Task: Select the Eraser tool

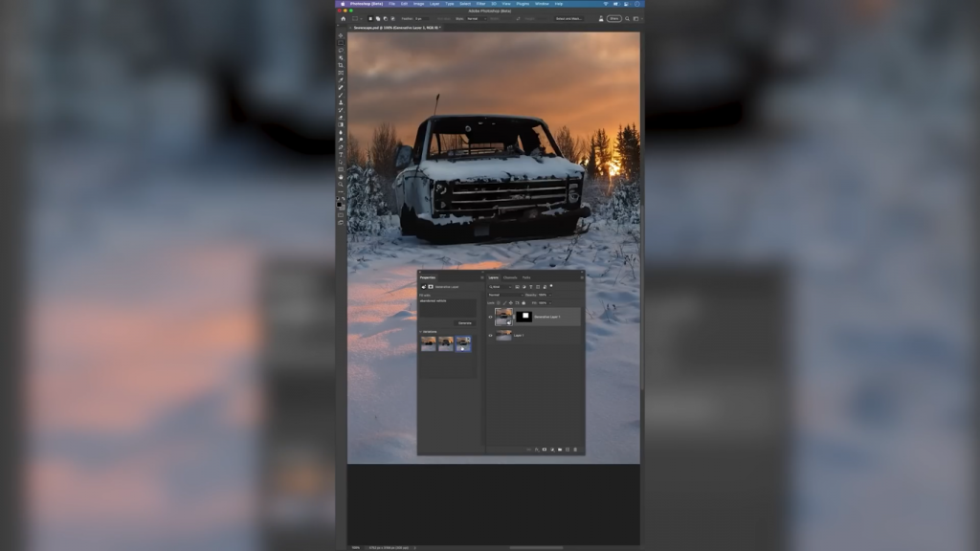Action: [x=341, y=118]
